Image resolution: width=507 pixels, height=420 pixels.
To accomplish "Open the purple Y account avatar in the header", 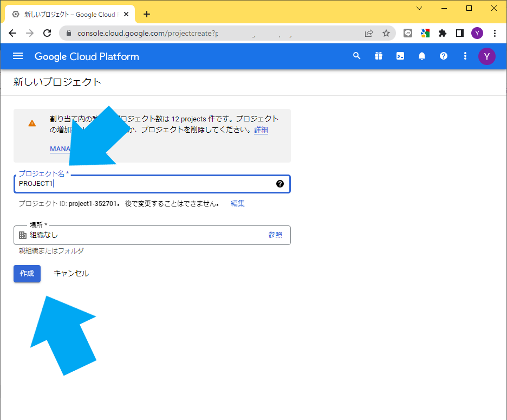I will (486, 56).
